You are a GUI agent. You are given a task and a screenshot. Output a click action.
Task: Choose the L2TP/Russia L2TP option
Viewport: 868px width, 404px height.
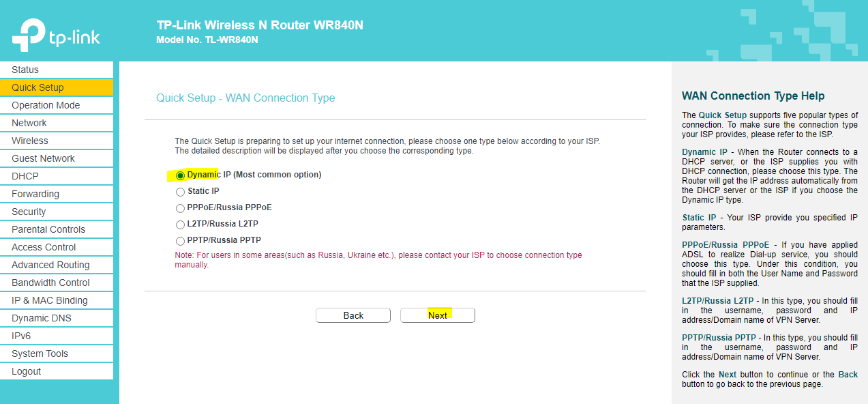click(181, 225)
